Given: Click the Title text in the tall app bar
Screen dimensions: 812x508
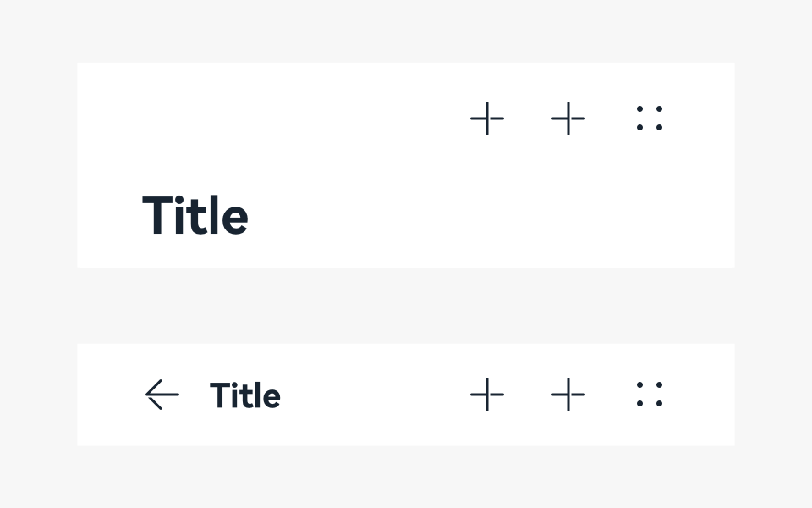Looking at the screenshot, I should tap(195, 216).
